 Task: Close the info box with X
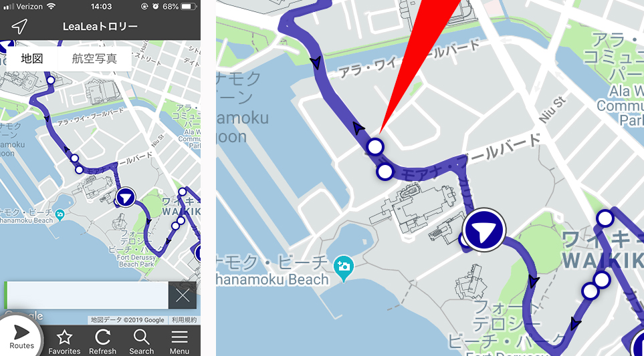183,295
